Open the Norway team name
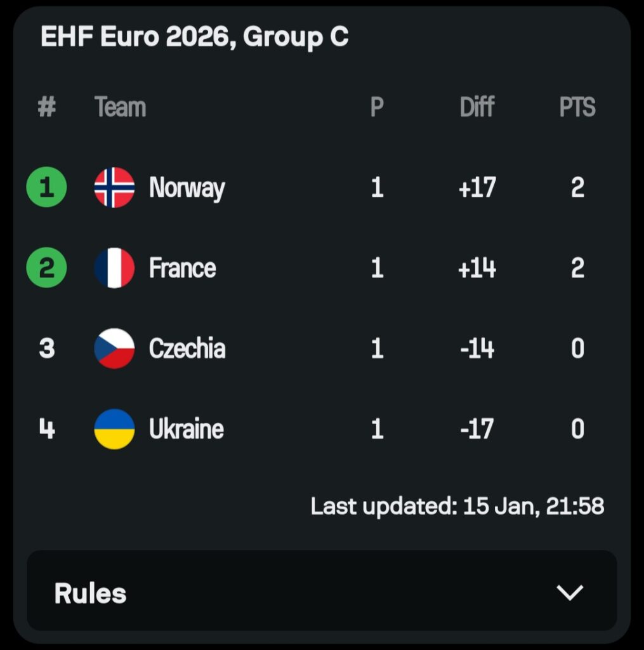This screenshot has height=650, width=644. coord(187,189)
